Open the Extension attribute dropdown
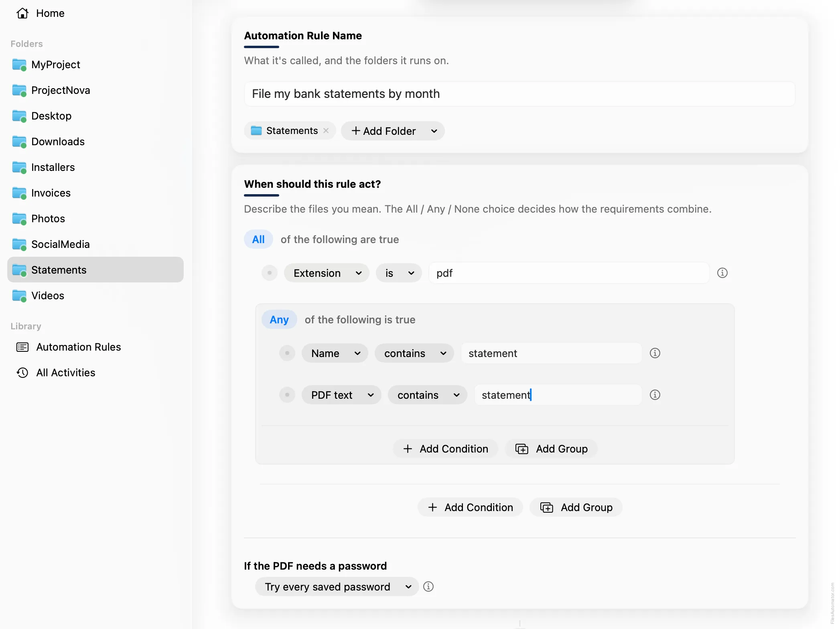840x629 pixels. (327, 273)
